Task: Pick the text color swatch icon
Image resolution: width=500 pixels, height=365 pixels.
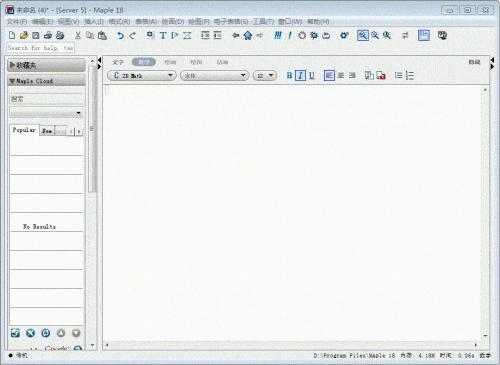Action: pyautogui.click(x=369, y=76)
